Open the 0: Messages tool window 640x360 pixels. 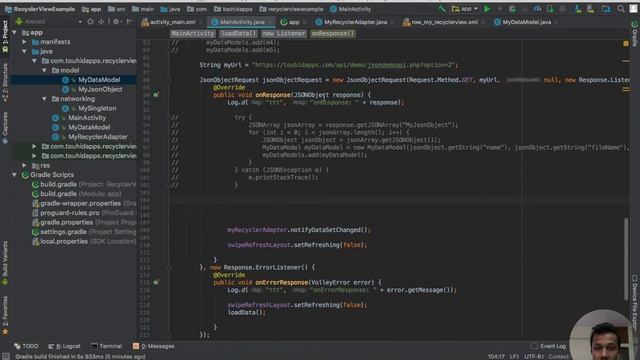tap(153, 346)
